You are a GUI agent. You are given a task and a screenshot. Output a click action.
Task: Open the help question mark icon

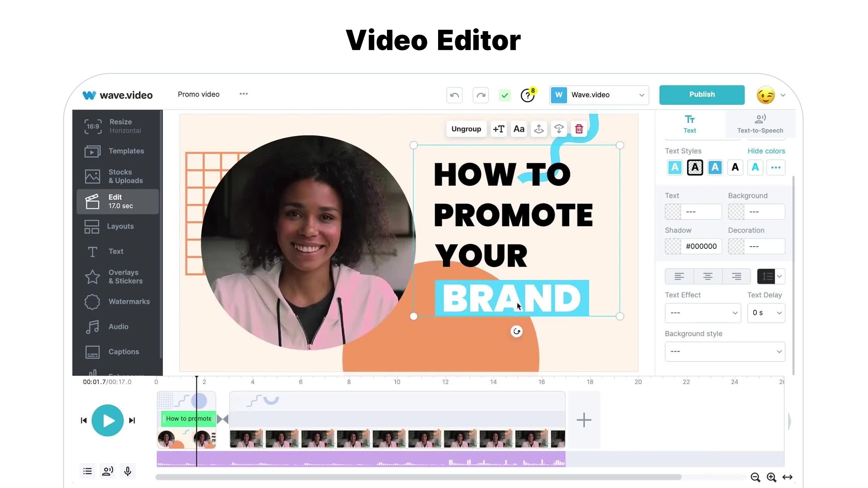527,95
